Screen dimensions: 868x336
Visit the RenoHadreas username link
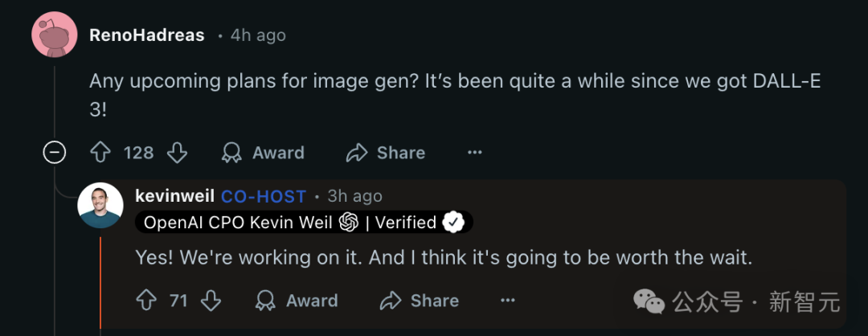coord(146,36)
